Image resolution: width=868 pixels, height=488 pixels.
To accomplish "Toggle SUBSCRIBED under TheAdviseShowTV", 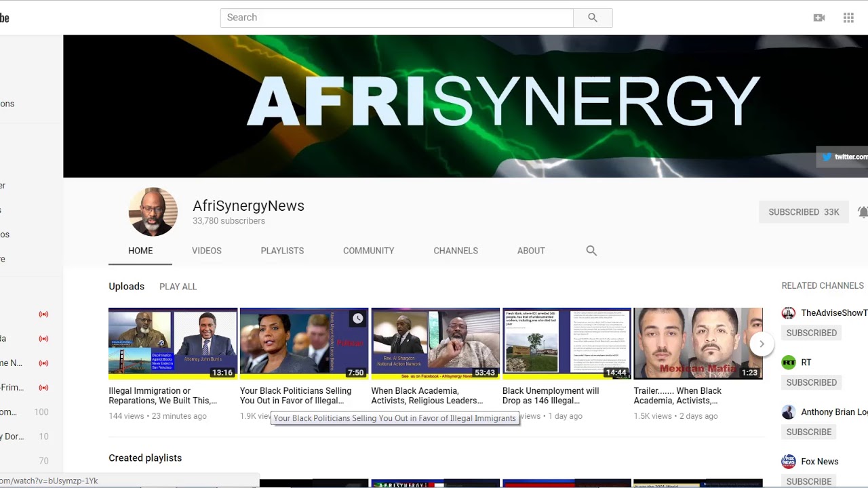I will pos(811,333).
